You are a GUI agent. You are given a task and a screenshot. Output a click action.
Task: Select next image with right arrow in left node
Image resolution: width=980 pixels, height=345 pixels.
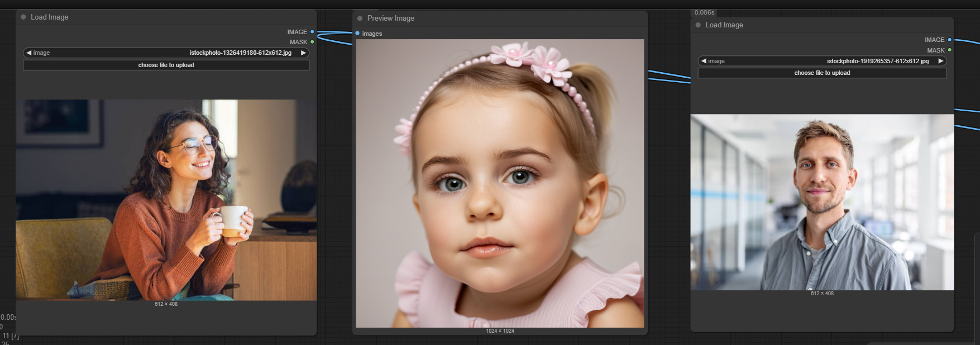point(303,53)
